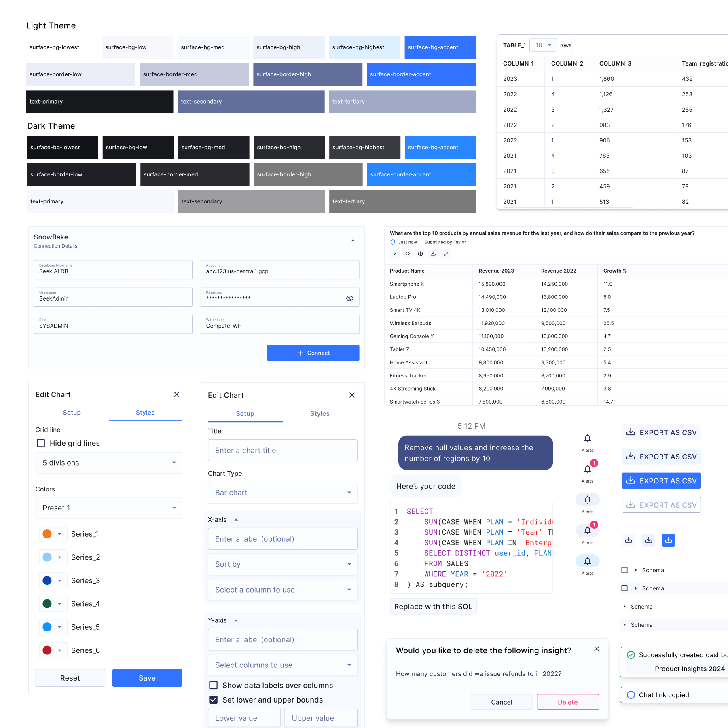Click the orange Series_1 color swatch

(47, 534)
